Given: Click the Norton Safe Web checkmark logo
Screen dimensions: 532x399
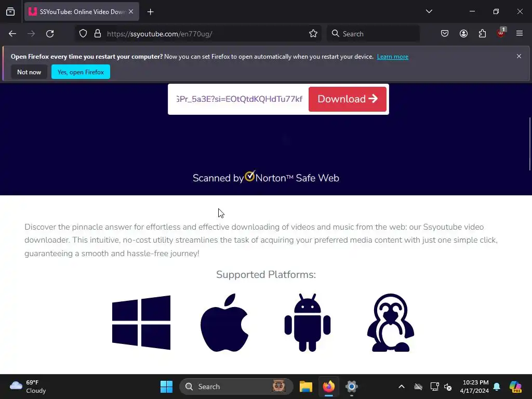Looking at the screenshot, I should [250, 176].
